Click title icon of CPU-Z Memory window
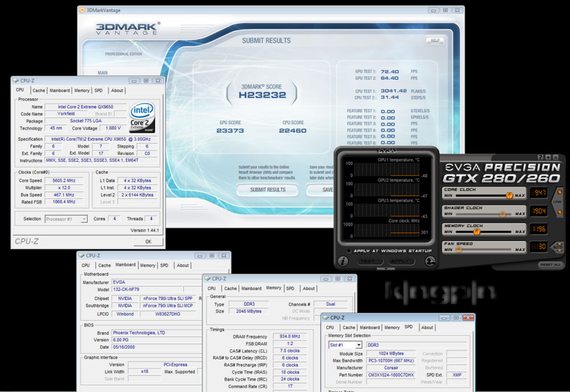This screenshot has height=392, width=570. pos(208,279)
